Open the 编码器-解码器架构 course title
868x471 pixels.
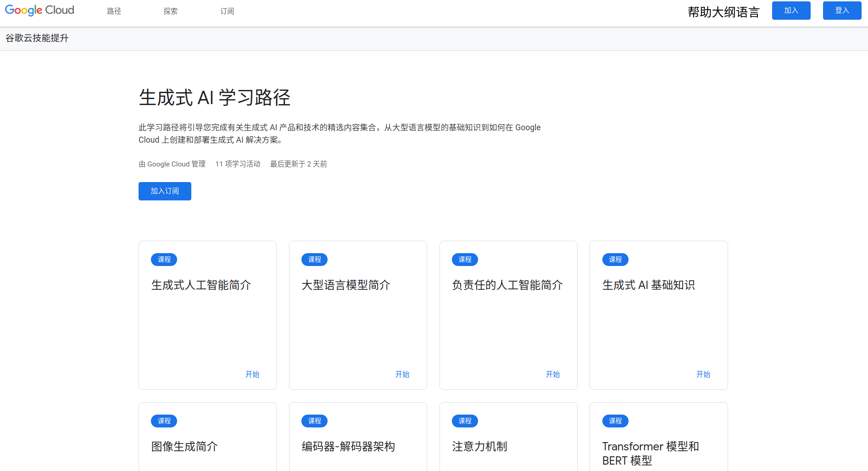(x=348, y=446)
